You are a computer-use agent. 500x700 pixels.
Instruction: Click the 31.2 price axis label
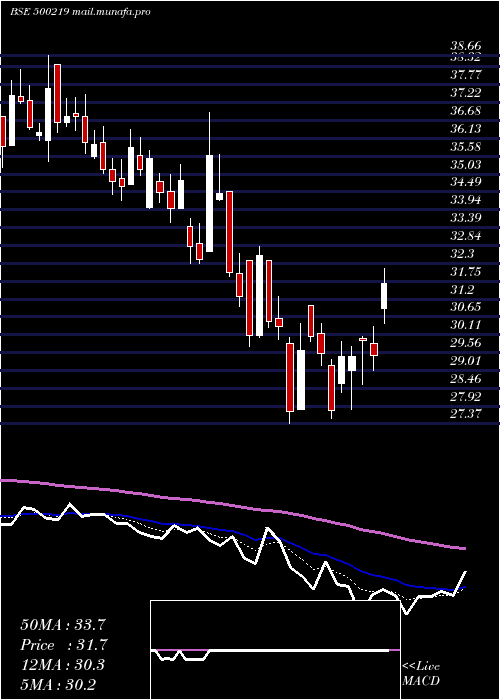point(462,290)
